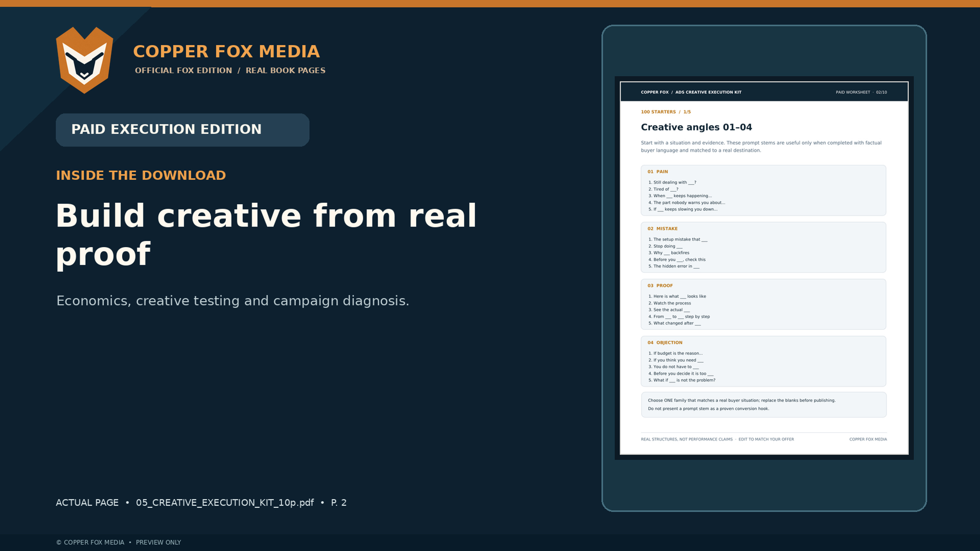
Task: Click the filename 05_CREATIVE_EXECUTION_KIT_10p.pdf
Action: click(x=225, y=502)
